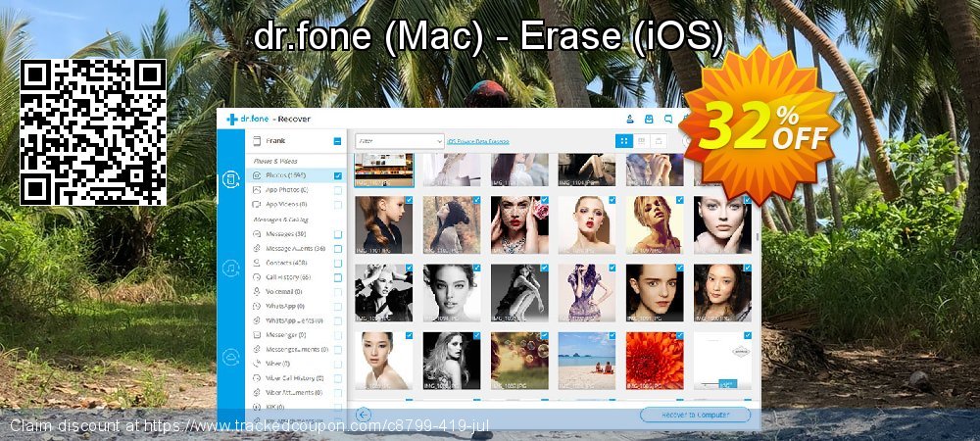
Task: Click the Call History phone icon
Action: pyautogui.click(x=256, y=276)
